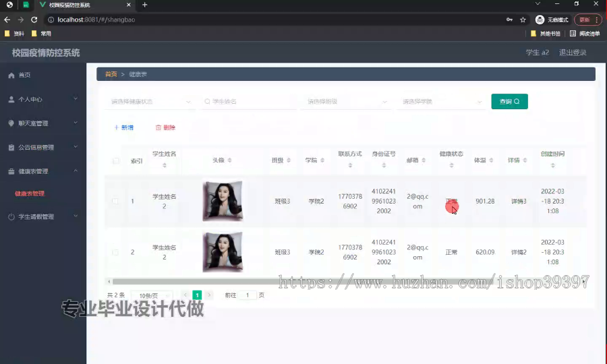The width and height of the screenshot is (607, 364).
Task: Click 详情3 cell in row 1
Action: [x=519, y=201]
